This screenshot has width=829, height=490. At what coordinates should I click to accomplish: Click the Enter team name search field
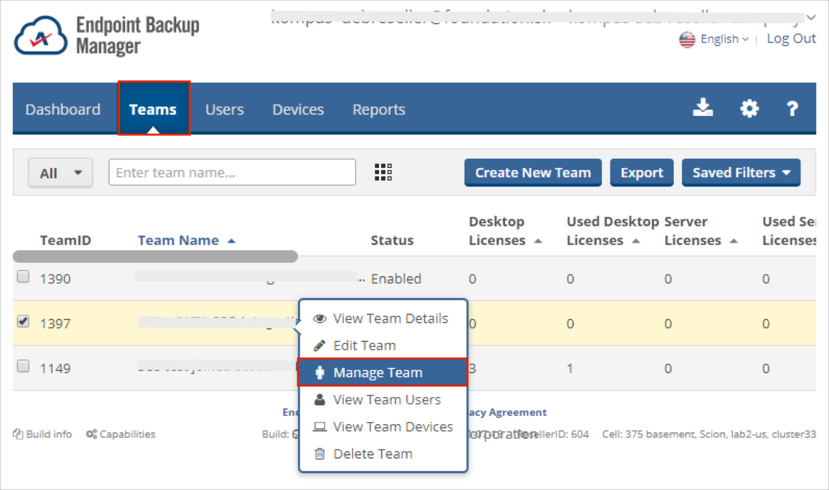pos(232,172)
